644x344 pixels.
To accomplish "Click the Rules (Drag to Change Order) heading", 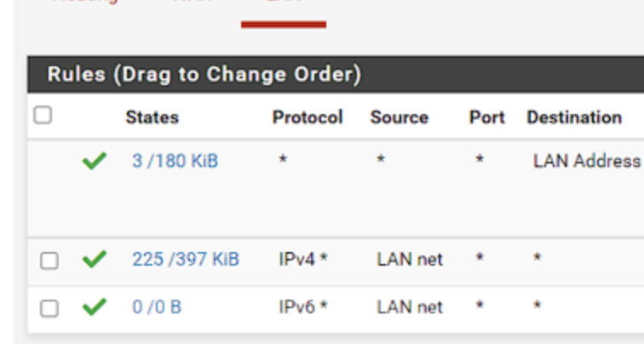I will point(204,74).
